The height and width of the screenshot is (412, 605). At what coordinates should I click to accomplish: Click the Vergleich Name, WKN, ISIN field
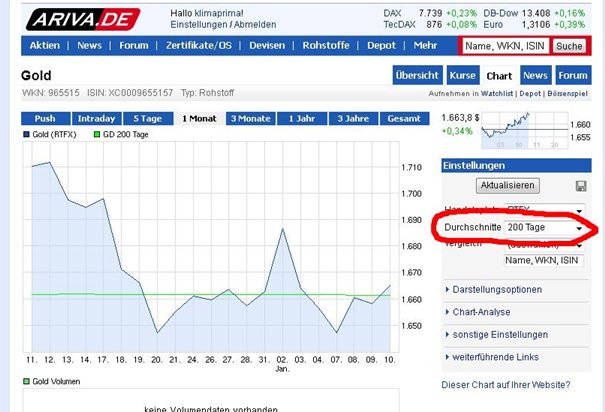[x=544, y=260]
